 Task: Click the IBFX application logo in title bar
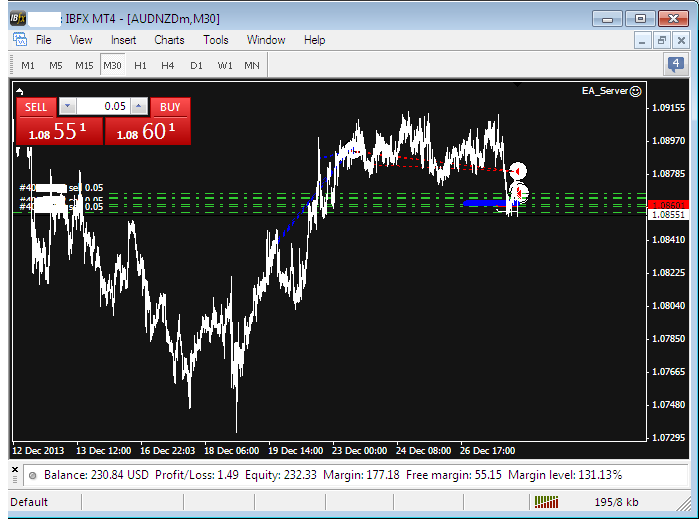coord(17,18)
